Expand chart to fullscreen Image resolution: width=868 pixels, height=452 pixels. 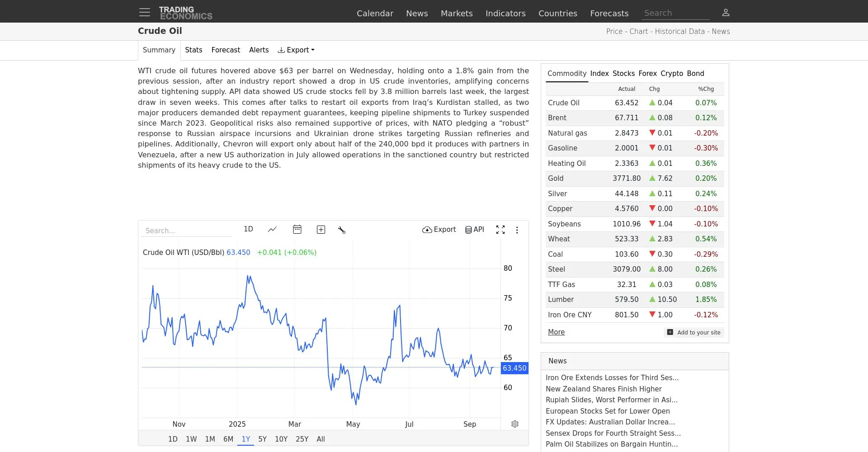click(500, 230)
